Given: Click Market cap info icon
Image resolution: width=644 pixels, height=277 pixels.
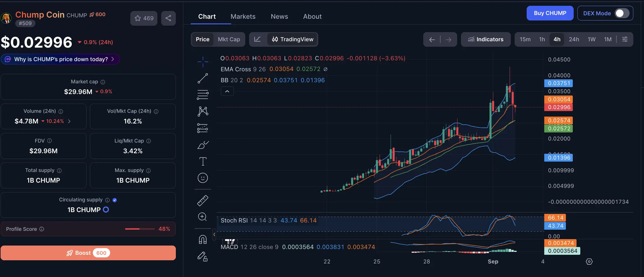Looking at the screenshot, I should coord(103,82).
